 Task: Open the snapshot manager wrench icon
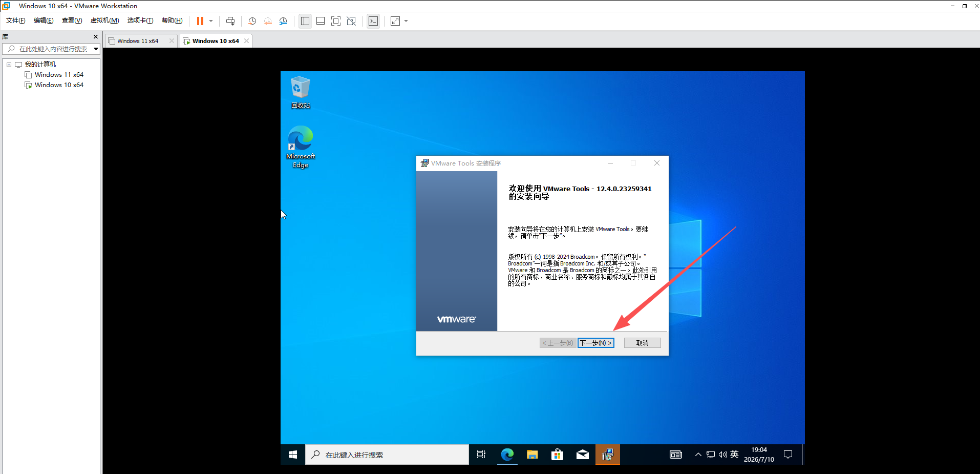(283, 21)
